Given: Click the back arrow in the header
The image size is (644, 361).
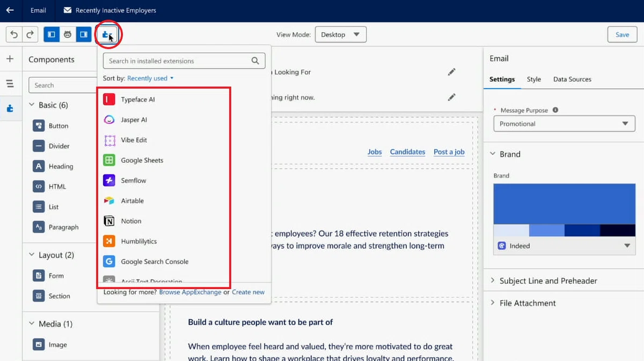Looking at the screenshot, I should click(x=10, y=10).
